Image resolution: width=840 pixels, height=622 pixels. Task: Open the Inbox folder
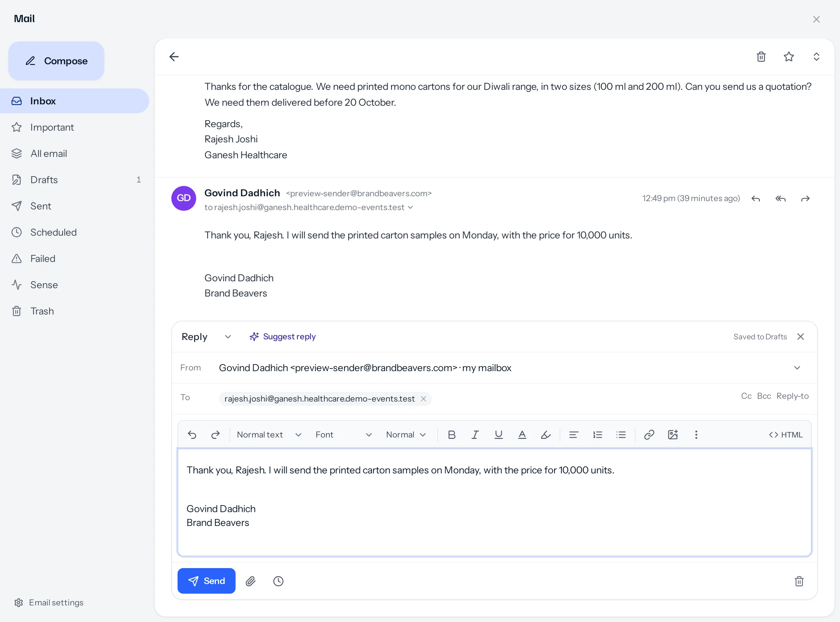(x=75, y=101)
